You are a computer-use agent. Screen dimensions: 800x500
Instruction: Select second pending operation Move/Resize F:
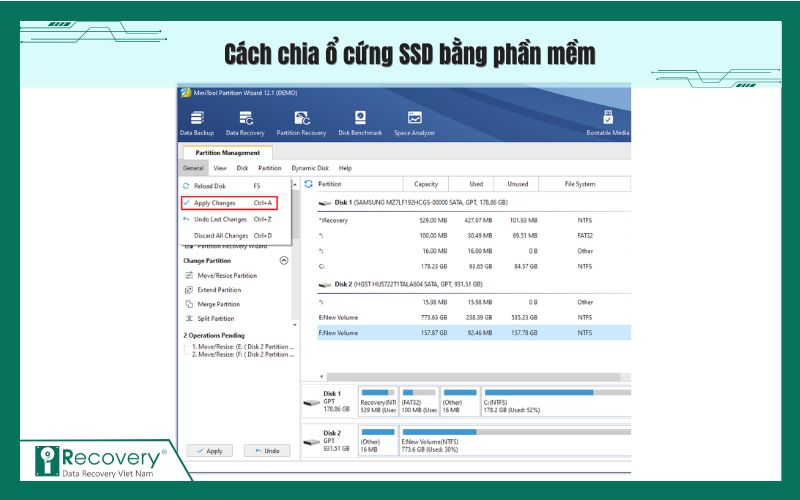[x=243, y=355]
